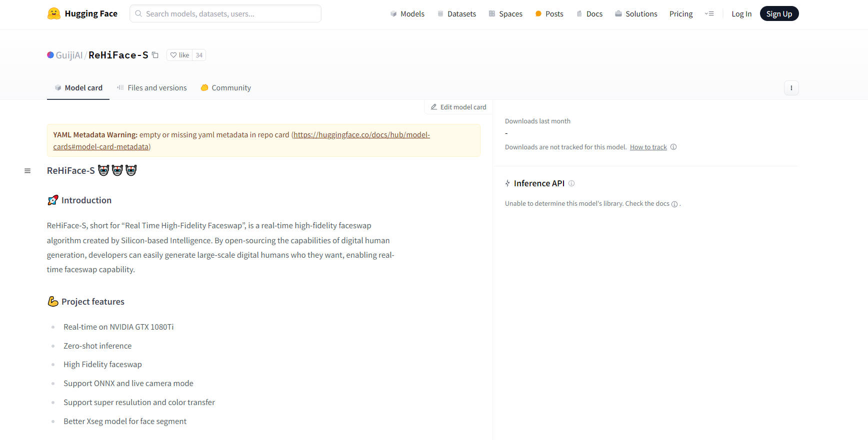Click the info icon after 'Check the docs'
868x440 pixels.
coord(674,204)
